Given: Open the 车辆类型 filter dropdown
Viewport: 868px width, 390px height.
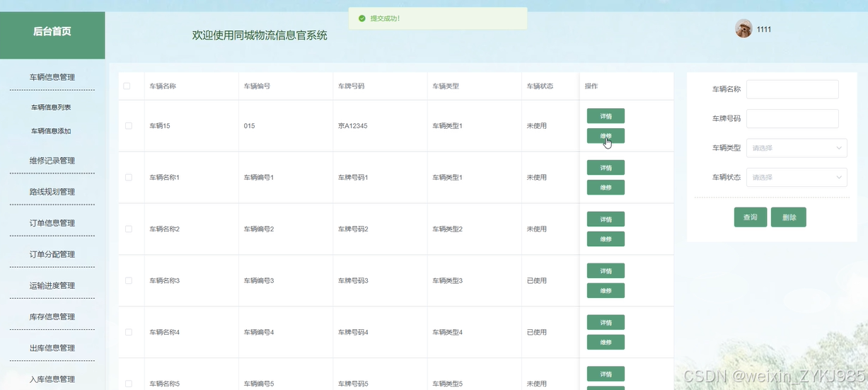Looking at the screenshot, I should (797, 148).
